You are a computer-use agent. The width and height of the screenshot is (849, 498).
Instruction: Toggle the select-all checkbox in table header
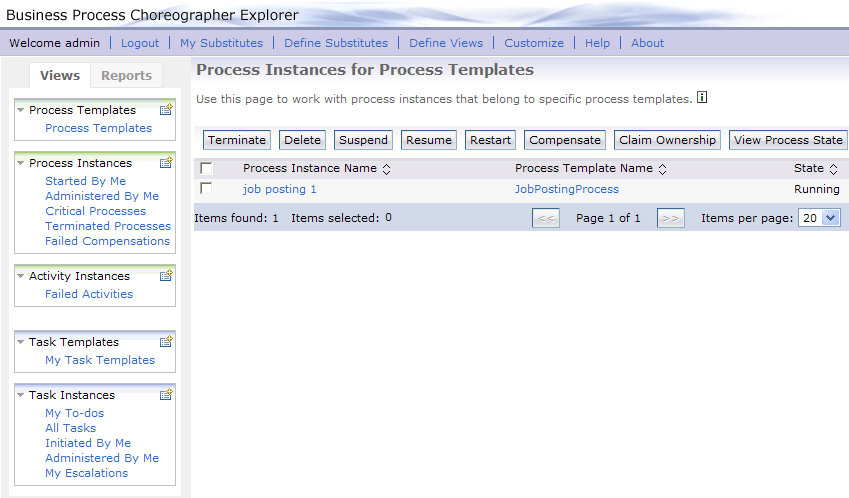click(206, 168)
